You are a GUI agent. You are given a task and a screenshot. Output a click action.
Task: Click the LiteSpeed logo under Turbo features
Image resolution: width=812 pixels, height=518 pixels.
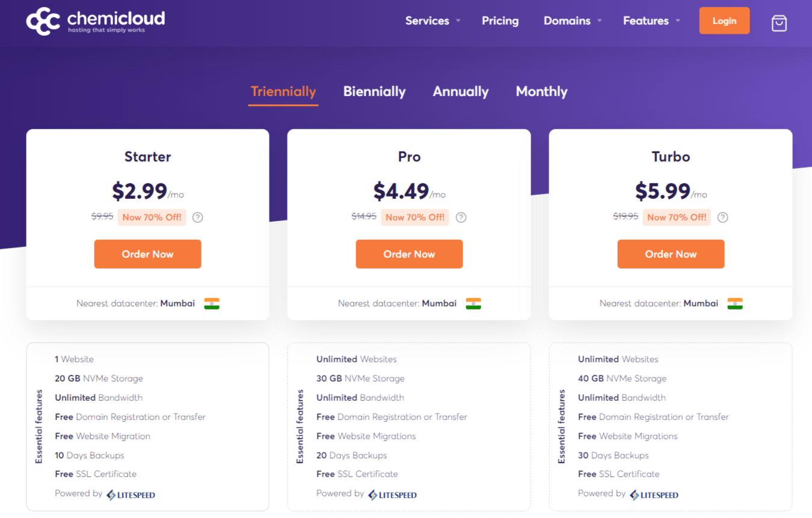tap(654, 495)
